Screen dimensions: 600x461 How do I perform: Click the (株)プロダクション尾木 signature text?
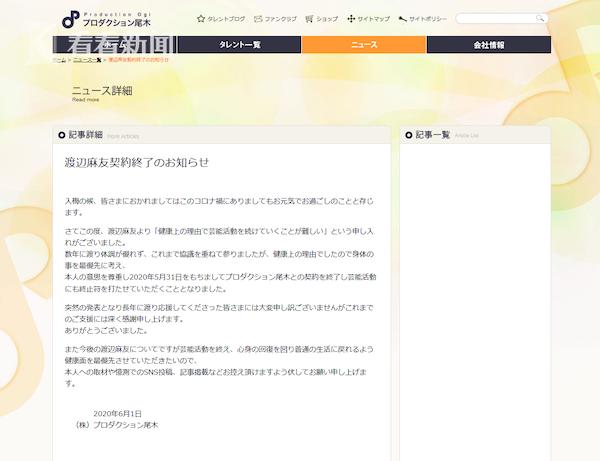[117, 425]
